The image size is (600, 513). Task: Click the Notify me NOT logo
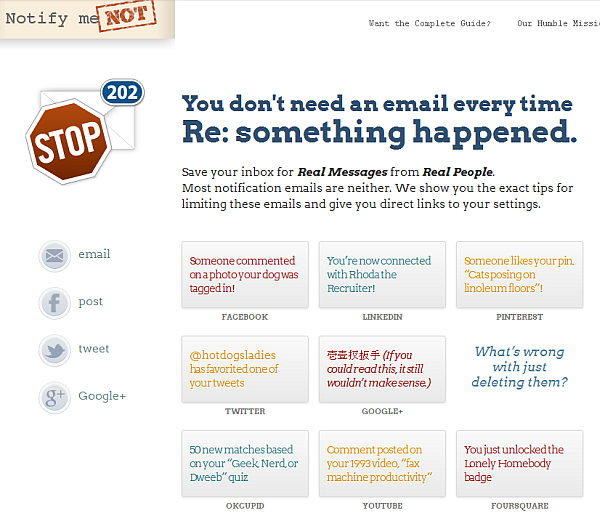tap(87, 19)
